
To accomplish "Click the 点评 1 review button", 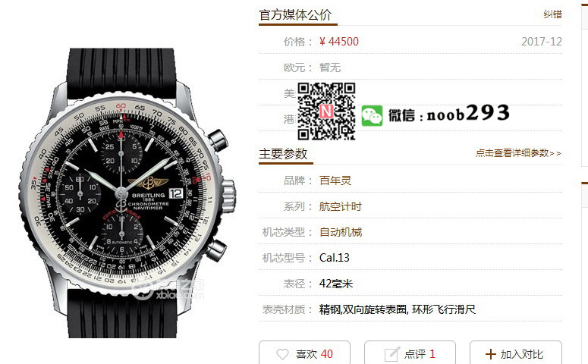I will (x=410, y=353).
